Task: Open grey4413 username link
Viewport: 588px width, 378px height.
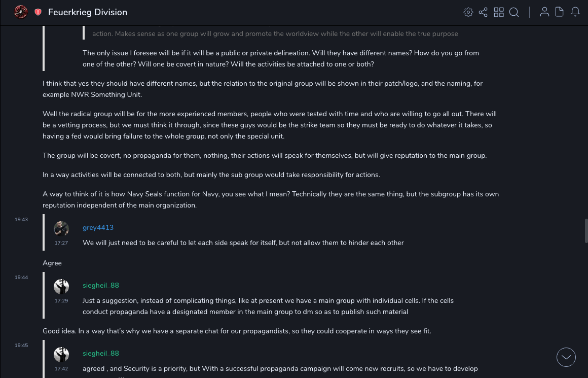Action: tap(98, 228)
